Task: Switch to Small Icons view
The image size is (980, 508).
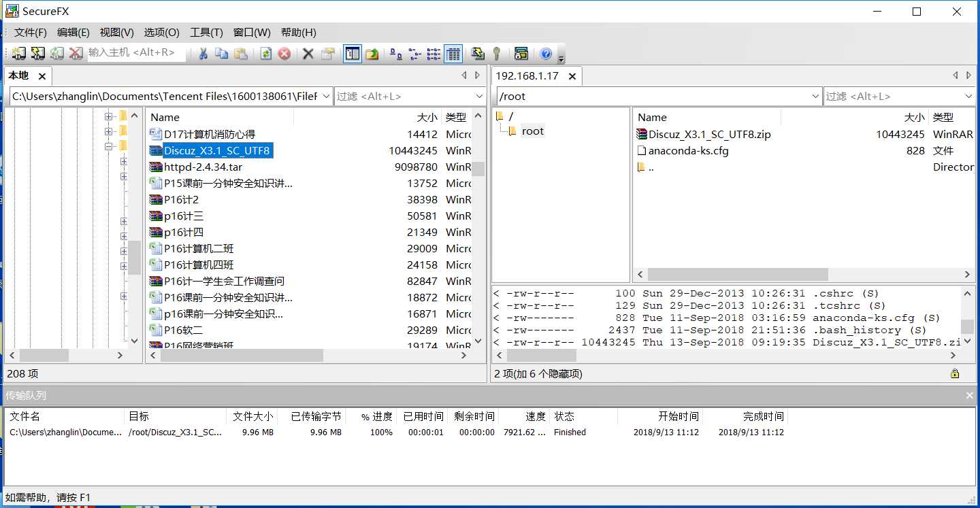Action: tap(414, 53)
